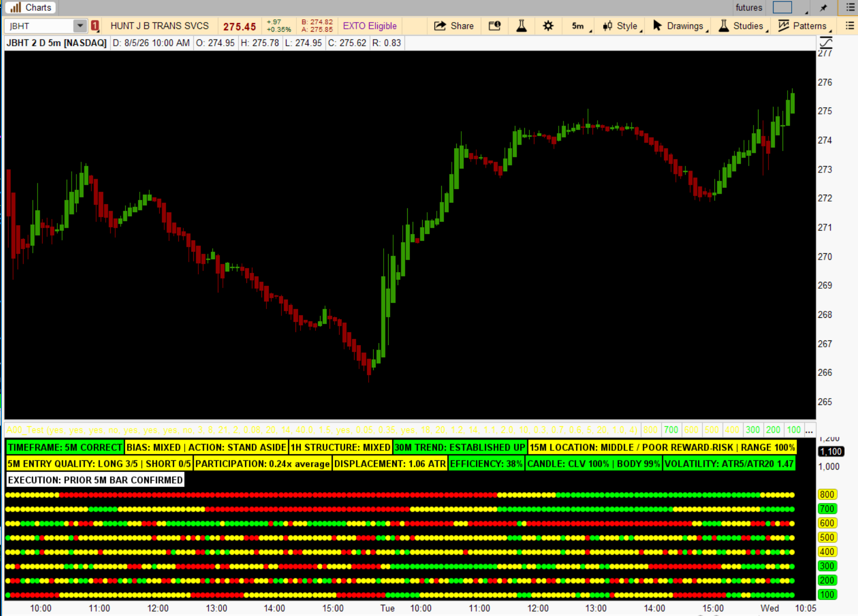Click the CANDLE: CLV 100% | BODY 99% label

593,464
